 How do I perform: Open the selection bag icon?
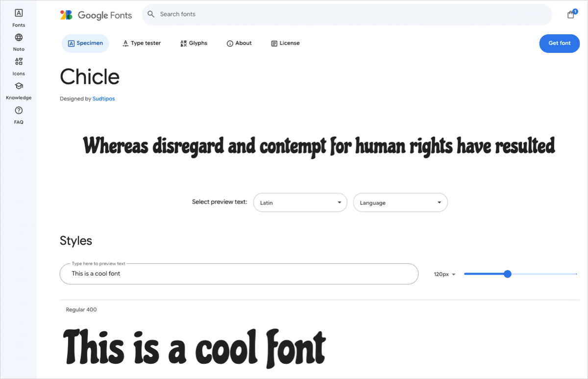coord(571,14)
